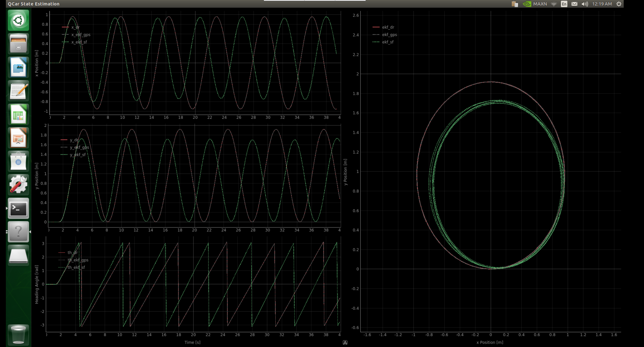Viewport: 644px width, 347px height.
Task: Toggle th_ekf_sf curve in heading legend
Action: [72, 267]
